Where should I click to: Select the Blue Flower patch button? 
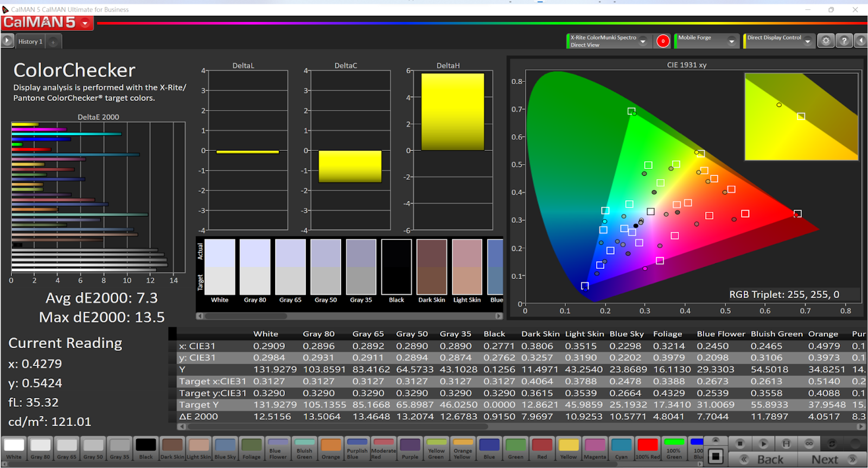[x=278, y=448]
